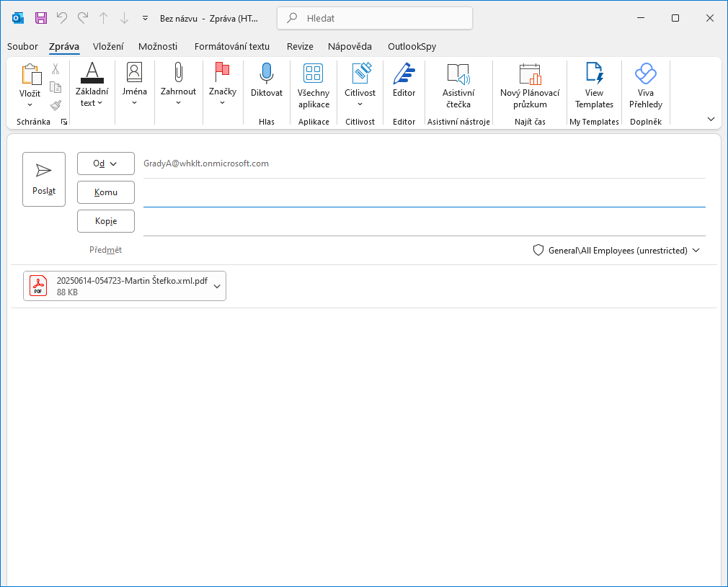Click the Format Painter brush icon
Image resolution: width=728 pixels, height=587 pixels.
[56, 105]
